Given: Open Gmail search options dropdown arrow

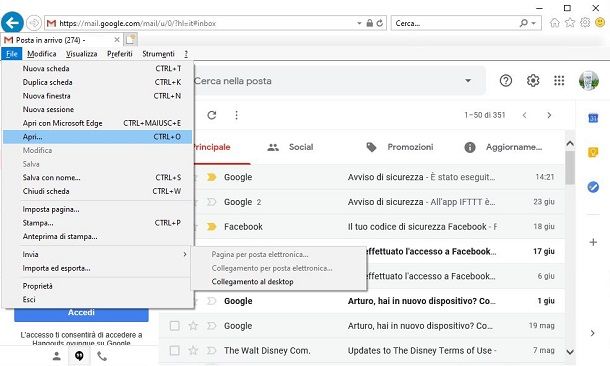Looking at the screenshot, I should pos(468,81).
